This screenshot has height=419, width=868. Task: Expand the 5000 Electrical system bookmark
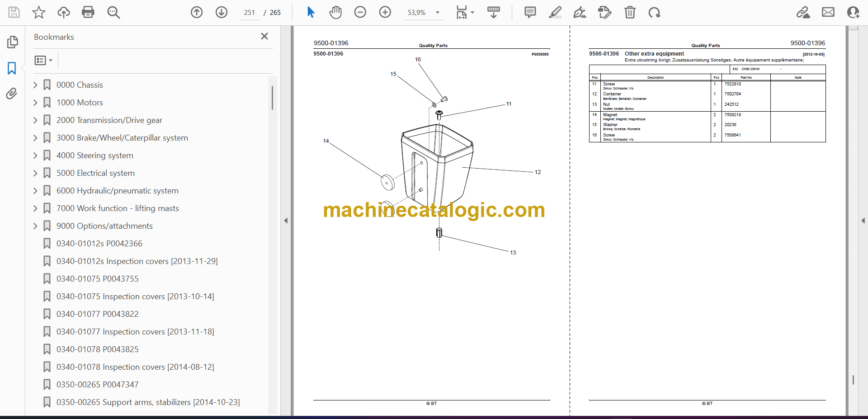[x=35, y=173]
